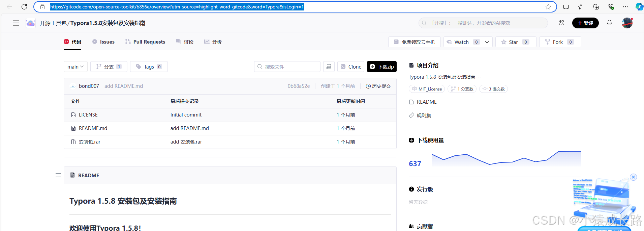This screenshot has height=231, width=644.
Task: Open the 讨论 tab
Action: pos(185,42)
